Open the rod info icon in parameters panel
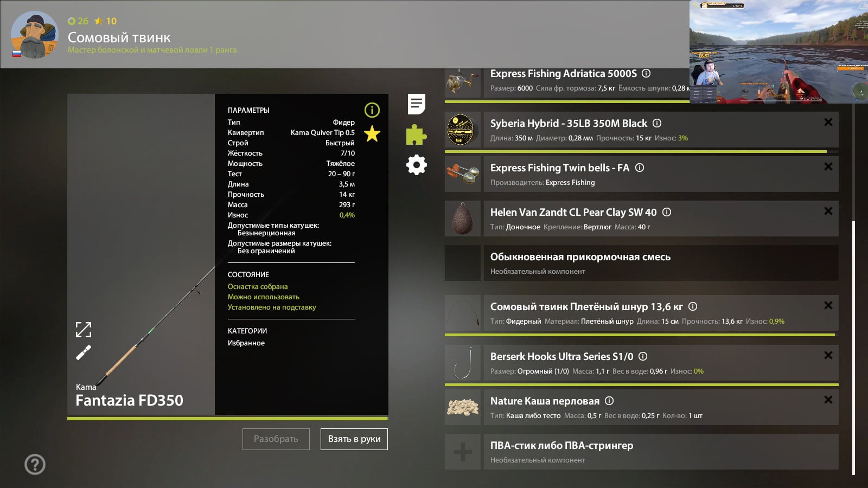The image size is (868, 488). click(x=372, y=111)
